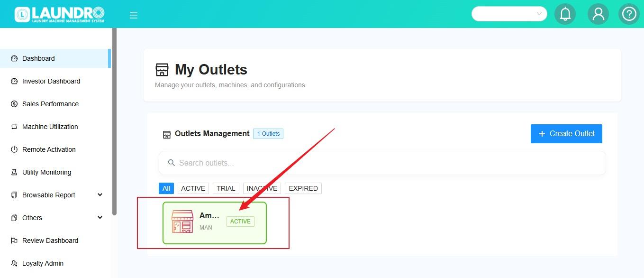Open the notifications bell icon
This screenshot has height=278, width=644.
pos(565,14)
